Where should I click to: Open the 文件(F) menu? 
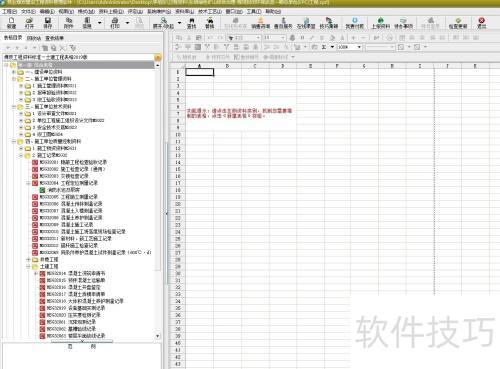(28, 11)
